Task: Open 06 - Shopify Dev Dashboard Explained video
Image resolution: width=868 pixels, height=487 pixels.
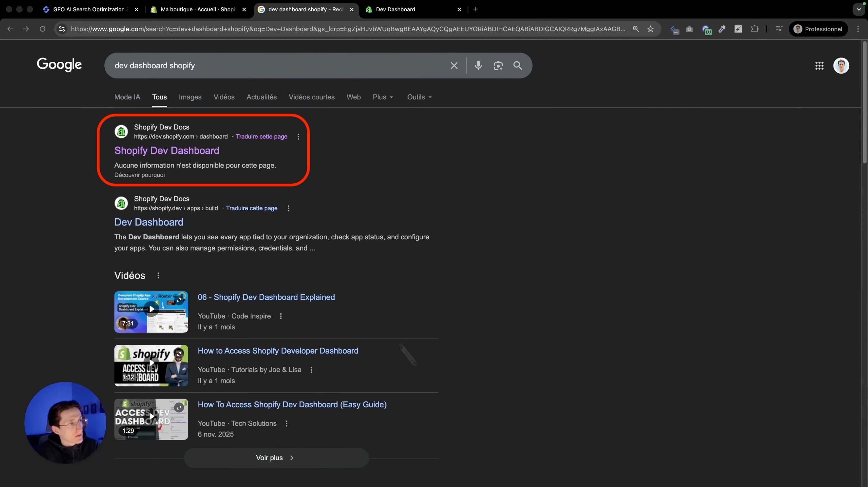Action: (x=266, y=297)
